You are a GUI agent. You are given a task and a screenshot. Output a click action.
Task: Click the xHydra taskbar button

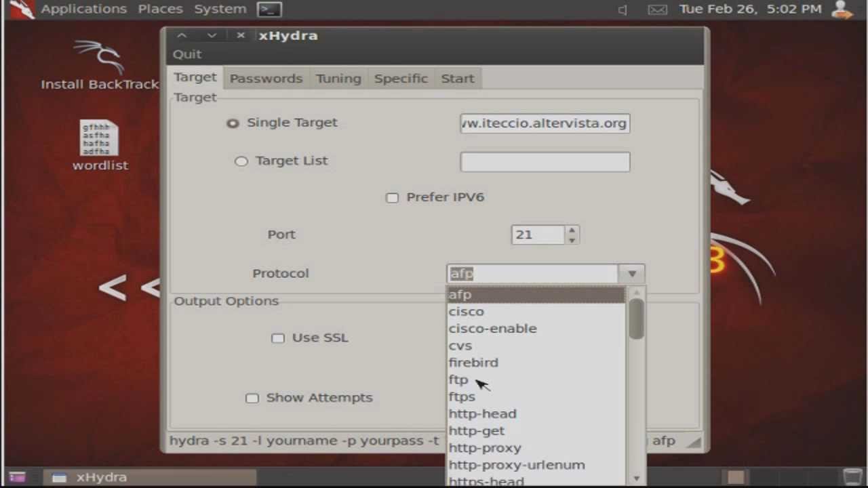pos(149,477)
